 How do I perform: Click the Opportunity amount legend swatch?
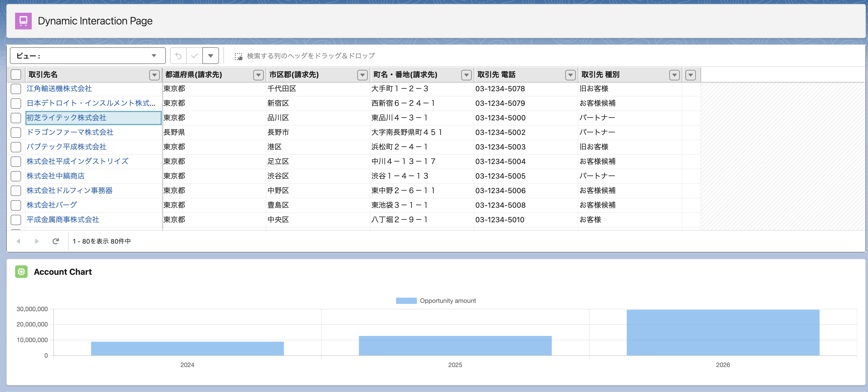pyautogui.click(x=406, y=301)
